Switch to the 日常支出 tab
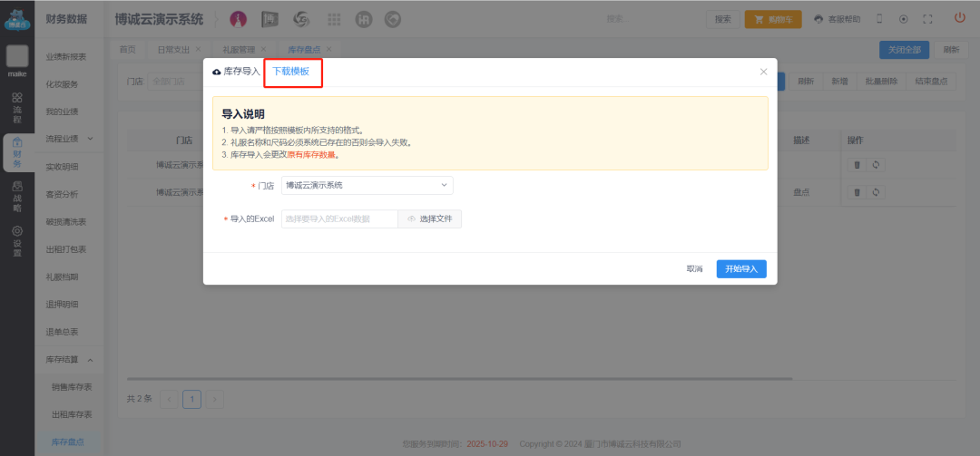Screen dimensions: 980x456 coord(173,49)
